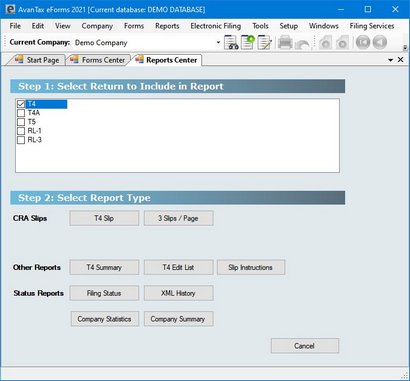Open the Electronic Filing menu

click(x=216, y=26)
